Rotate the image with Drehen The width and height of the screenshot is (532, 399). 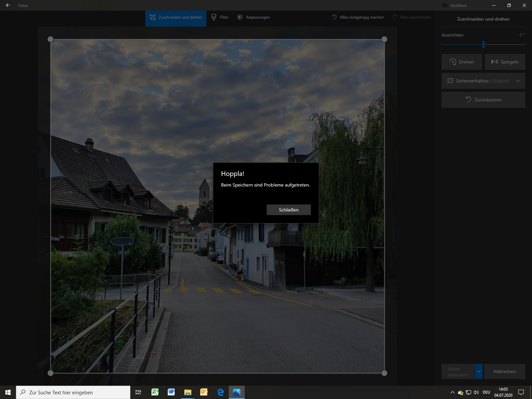coord(462,62)
